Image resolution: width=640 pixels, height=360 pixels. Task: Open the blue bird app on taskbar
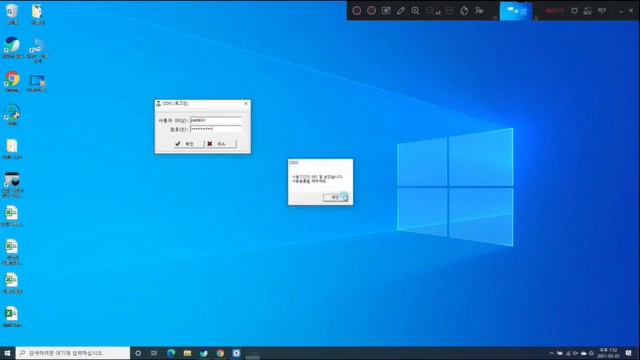[204, 353]
